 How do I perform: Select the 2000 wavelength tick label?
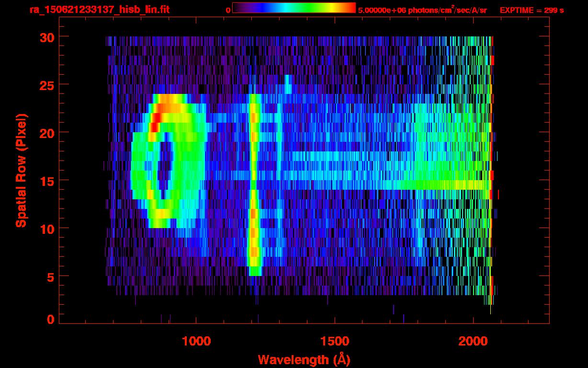click(473, 341)
